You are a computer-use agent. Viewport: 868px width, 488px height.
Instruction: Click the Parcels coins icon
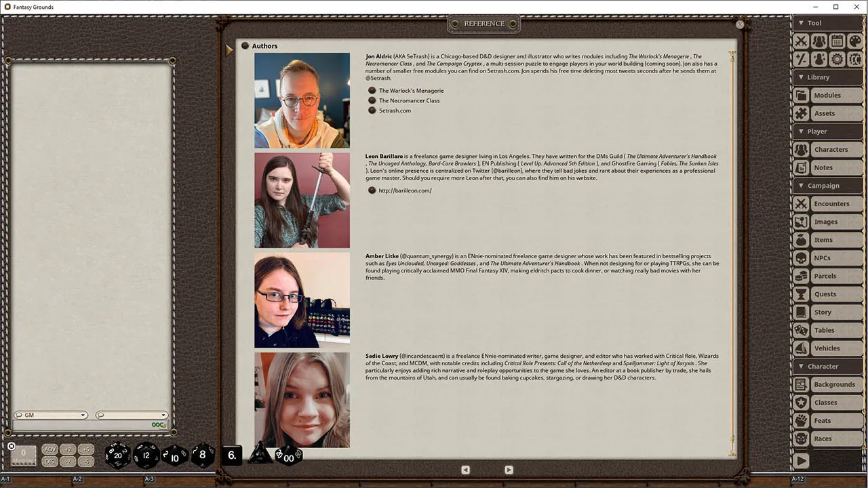(802, 276)
